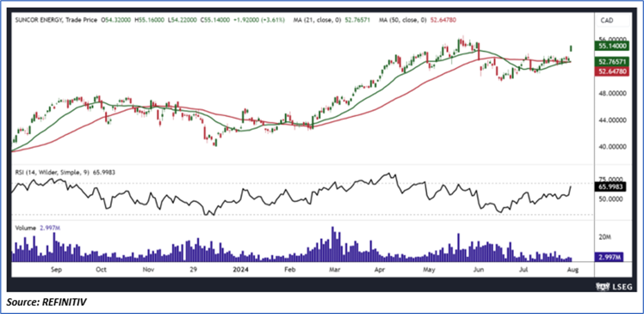Click the May date on time axis
This screenshot has height=314, width=644.
tap(429, 270)
